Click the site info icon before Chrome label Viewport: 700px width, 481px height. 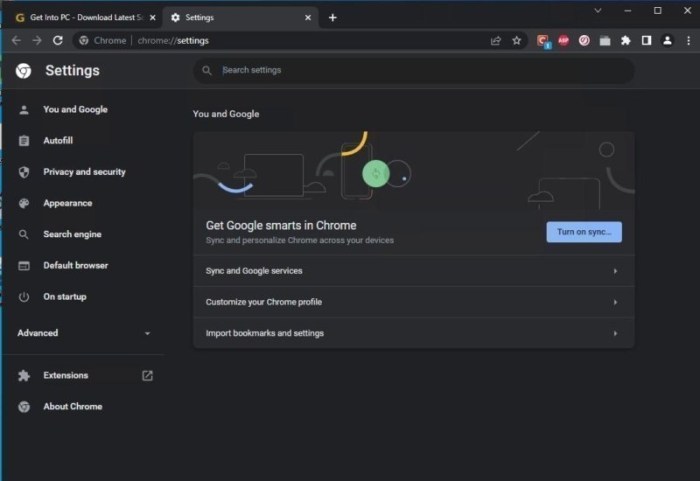point(83,41)
